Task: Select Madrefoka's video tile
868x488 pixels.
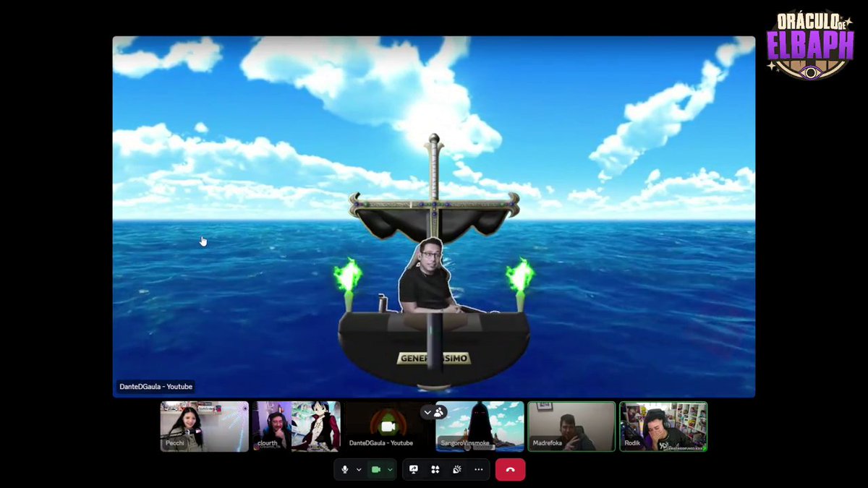Action: (x=571, y=427)
